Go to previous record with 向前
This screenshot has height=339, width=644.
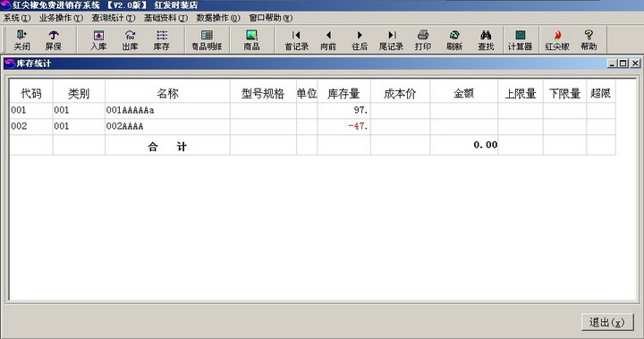point(328,40)
